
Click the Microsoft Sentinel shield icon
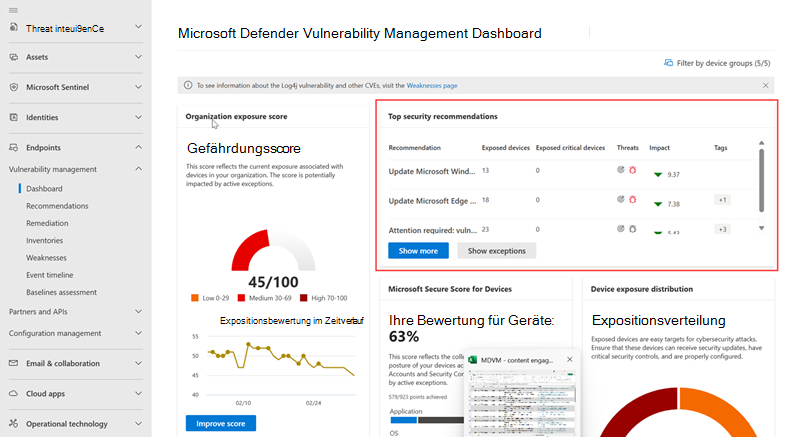pyautogui.click(x=14, y=87)
